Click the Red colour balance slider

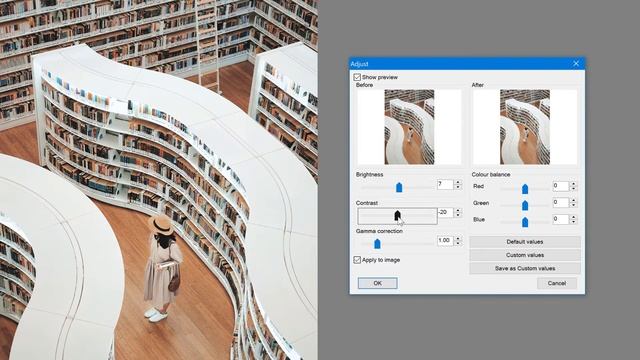point(525,189)
